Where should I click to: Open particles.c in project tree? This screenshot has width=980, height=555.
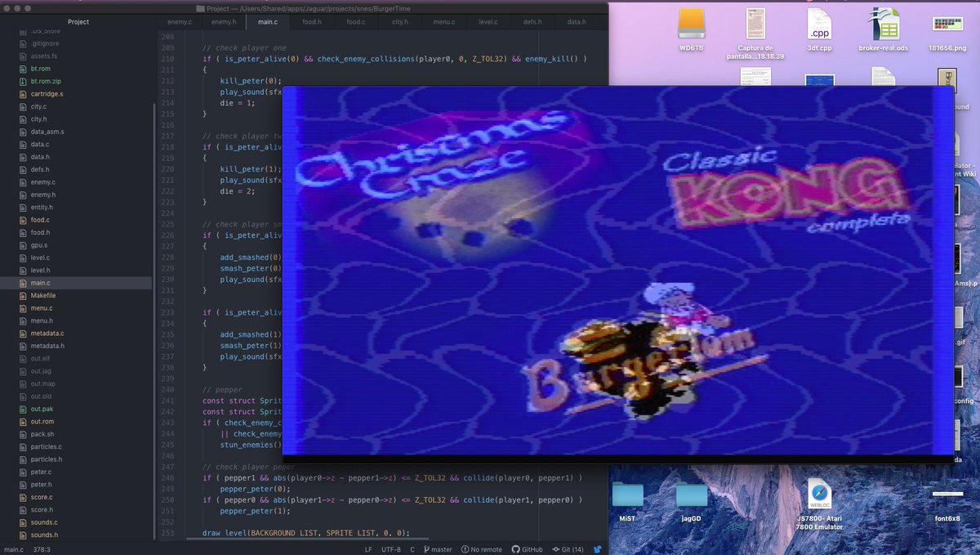coord(46,446)
